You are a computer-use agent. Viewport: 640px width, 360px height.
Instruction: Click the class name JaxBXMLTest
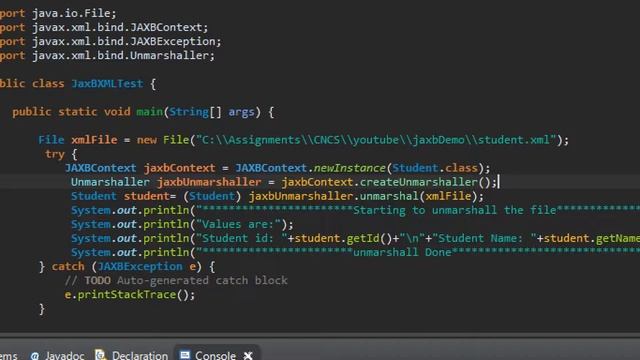click(107, 84)
